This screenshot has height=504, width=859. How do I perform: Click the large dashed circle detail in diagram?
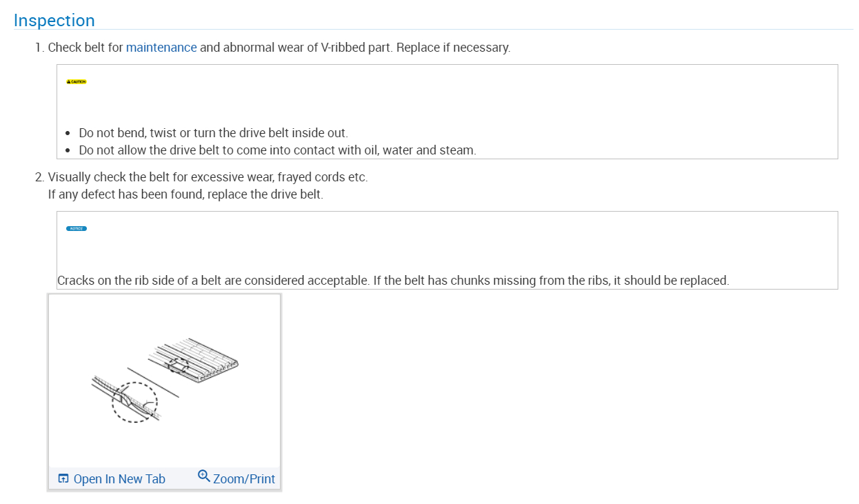pos(134,402)
